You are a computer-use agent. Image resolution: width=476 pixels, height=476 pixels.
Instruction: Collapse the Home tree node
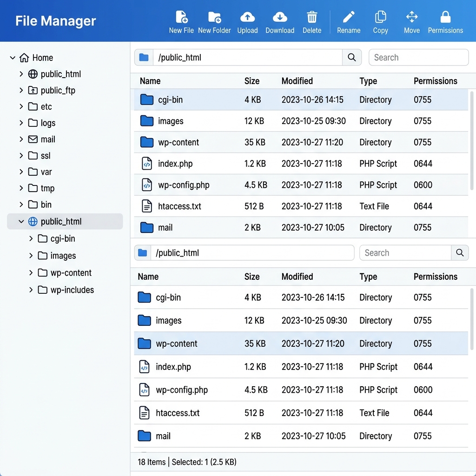(x=13, y=58)
